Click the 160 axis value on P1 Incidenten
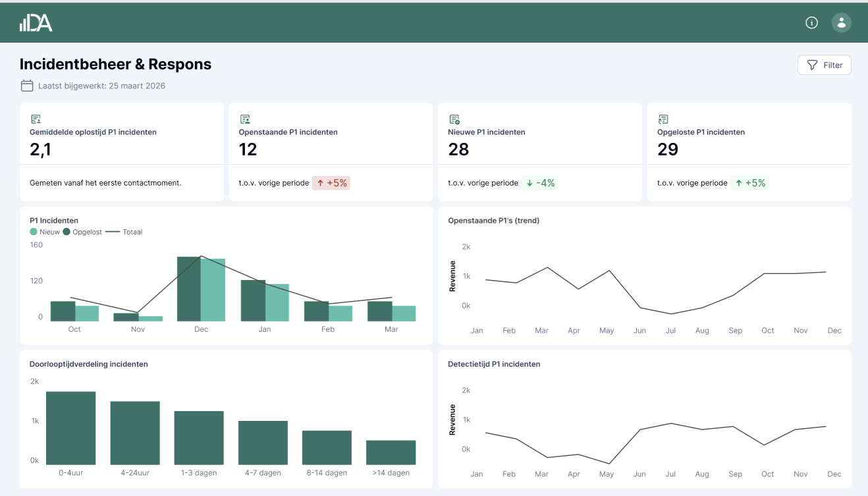The height and width of the screenshot is (496, 868). pyautogui.click(x=36, y=245)
